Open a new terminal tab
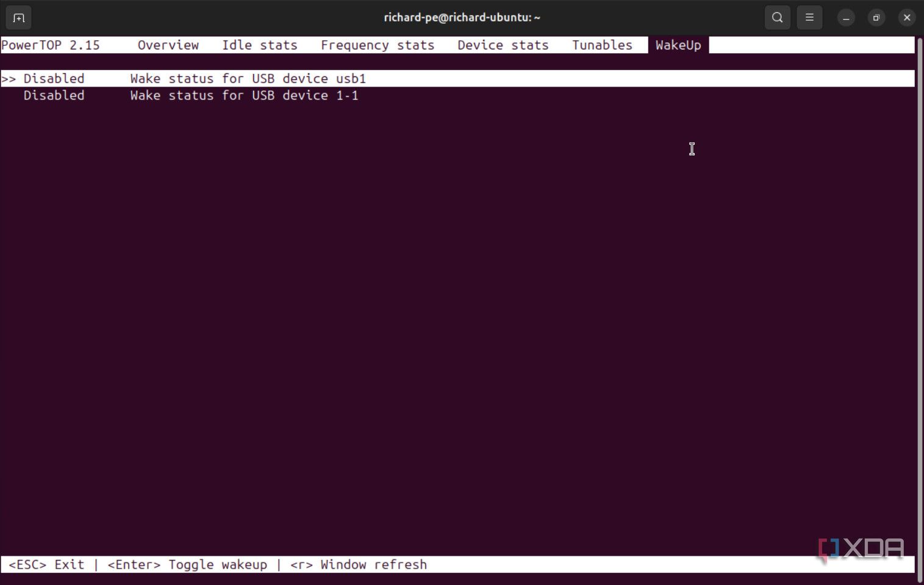 click(x=18, y=18)
